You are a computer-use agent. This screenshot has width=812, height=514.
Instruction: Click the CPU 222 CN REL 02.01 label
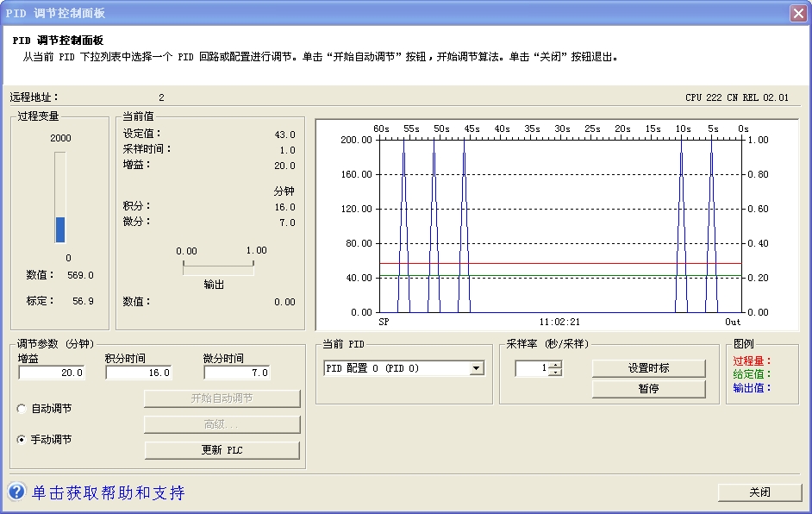click(737, 97)
